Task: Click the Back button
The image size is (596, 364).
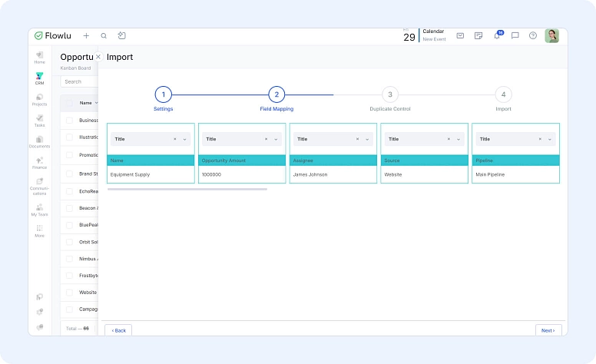Action: pyautogui.click(x=118, y=330)
